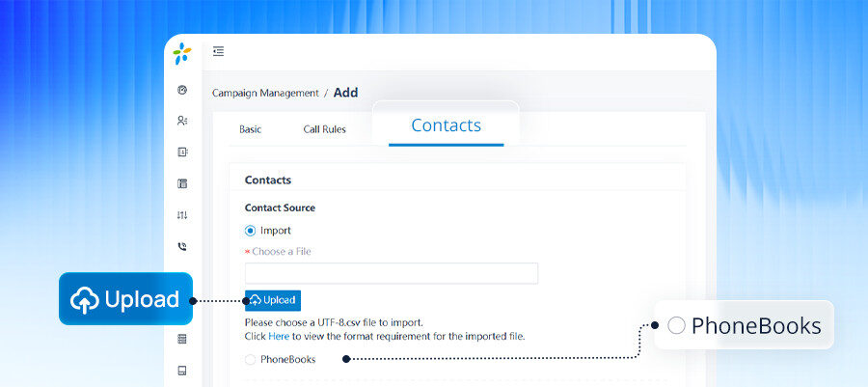Select the Import radio button
The image size is (868, 387).
[x=250, y=231]
